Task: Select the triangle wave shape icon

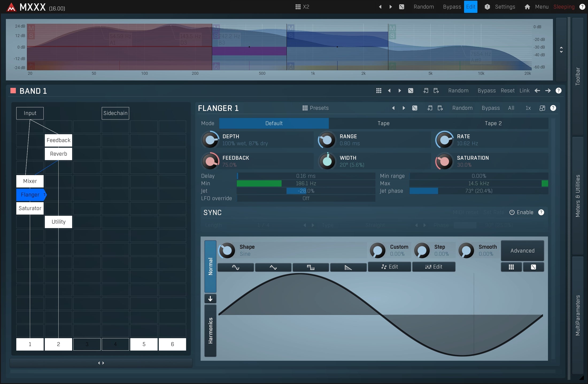Action: (x=273, y=267)
